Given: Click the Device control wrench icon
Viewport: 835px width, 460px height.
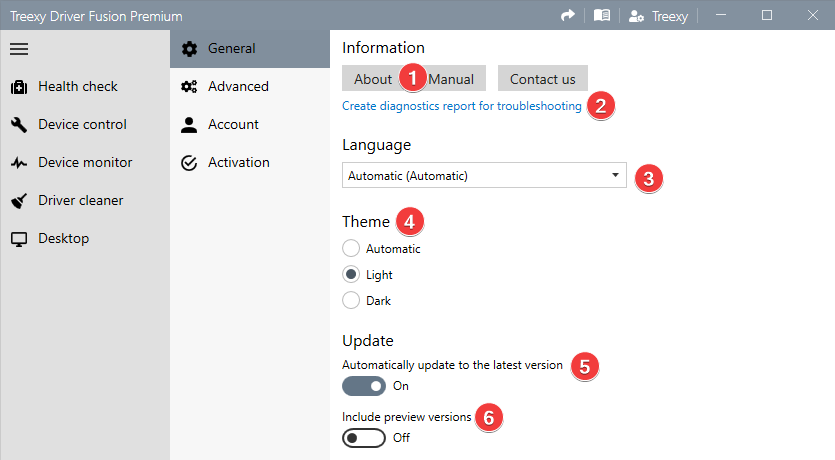Looking at the screenshot, I should point(19,125).
